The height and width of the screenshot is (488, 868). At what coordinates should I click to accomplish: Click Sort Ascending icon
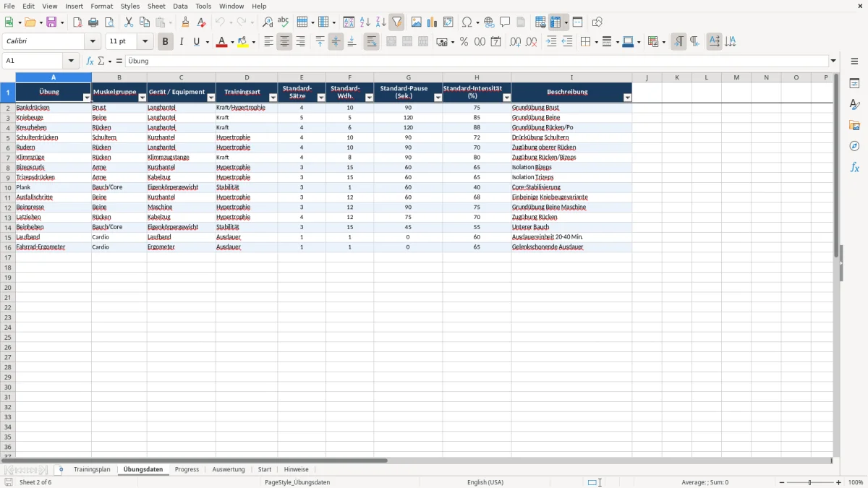[365, 22]
